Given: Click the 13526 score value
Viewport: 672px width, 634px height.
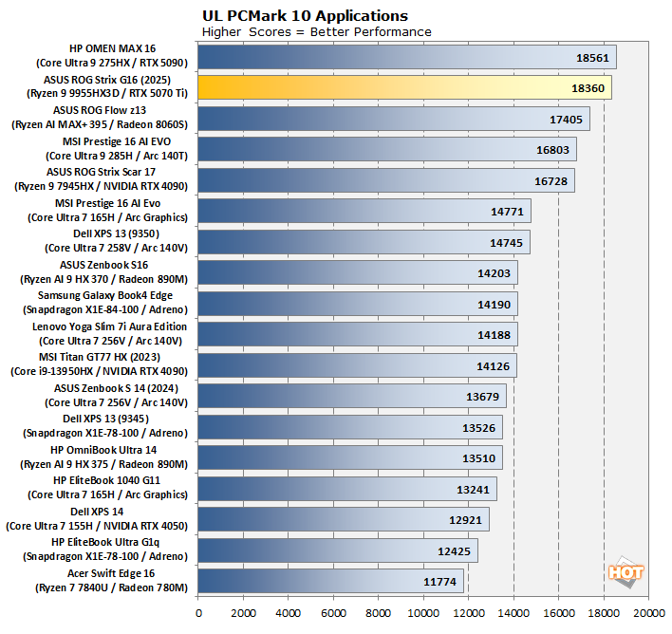Looking at the screenshot, I should tap(478, 428).
